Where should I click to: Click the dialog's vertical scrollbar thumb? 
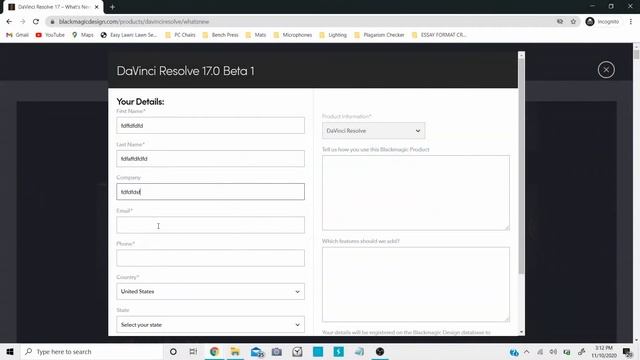[x=521, y=167]
